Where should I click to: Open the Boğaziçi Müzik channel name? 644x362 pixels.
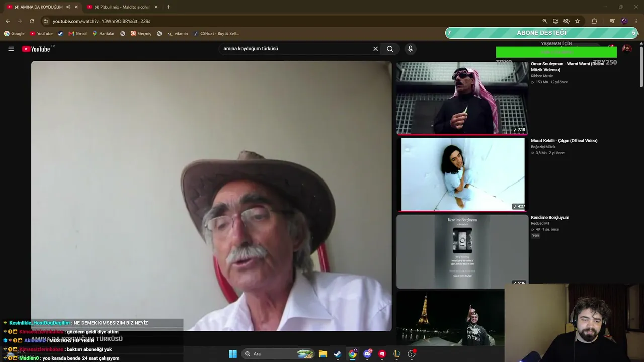tap(543, 147)
